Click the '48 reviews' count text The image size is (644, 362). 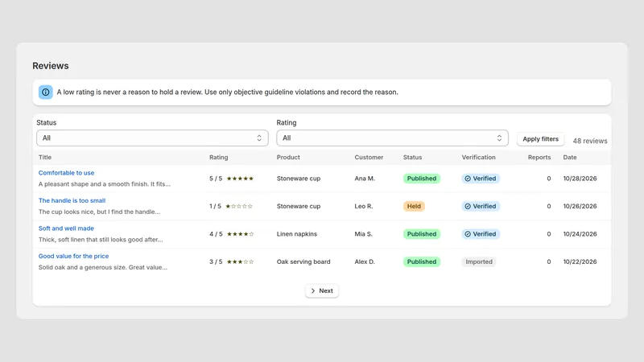pos(590,141)
